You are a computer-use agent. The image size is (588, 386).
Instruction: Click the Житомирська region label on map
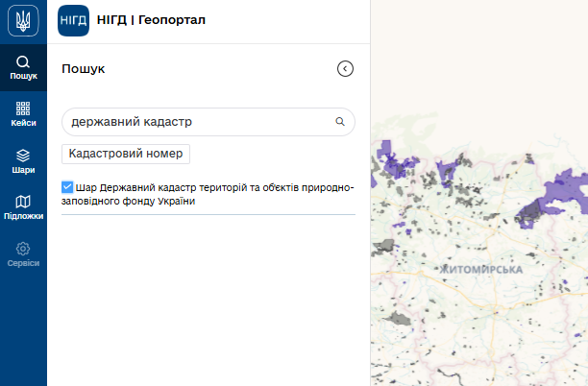click(480, 270)
